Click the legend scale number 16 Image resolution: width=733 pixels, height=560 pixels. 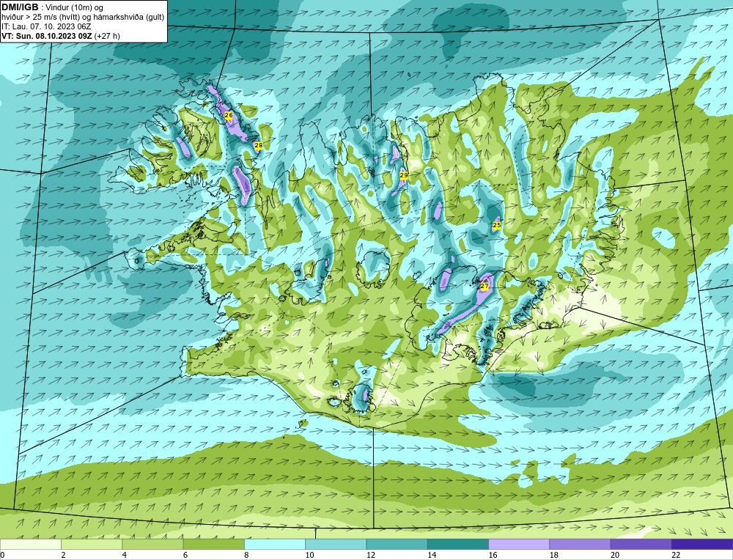click(493, 555)
